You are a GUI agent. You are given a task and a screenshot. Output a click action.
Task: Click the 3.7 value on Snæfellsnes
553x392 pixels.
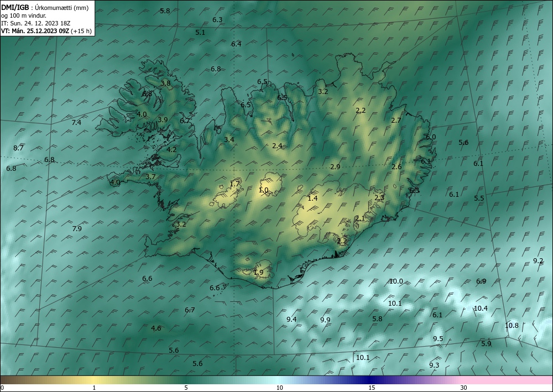(x=150, y=176)
